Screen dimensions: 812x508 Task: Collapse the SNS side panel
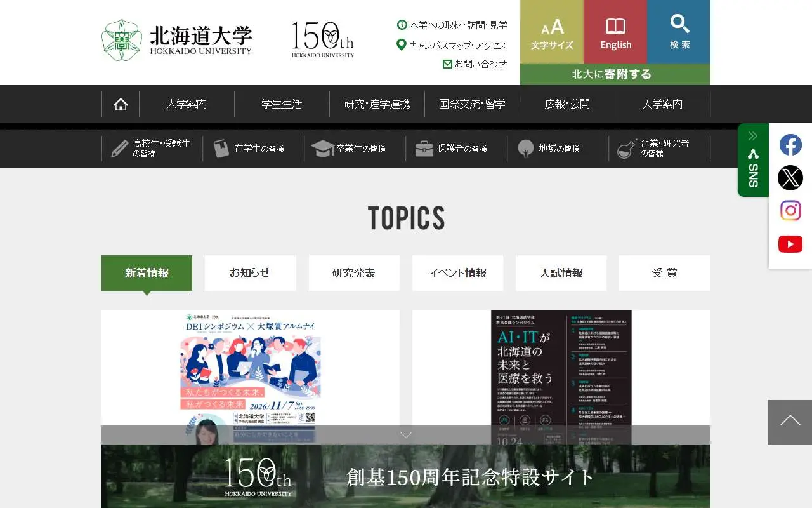(x=753, y=160)
